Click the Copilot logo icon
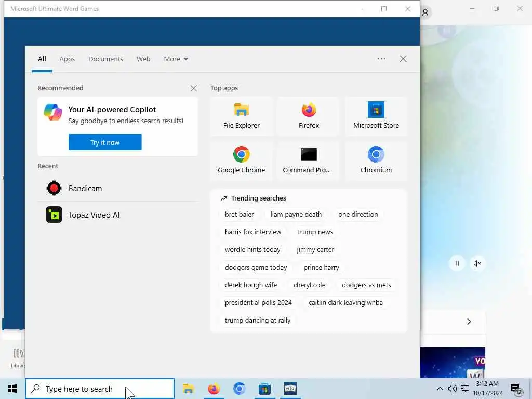The height and width of the screenshot is (399, 532). point(53,112)
